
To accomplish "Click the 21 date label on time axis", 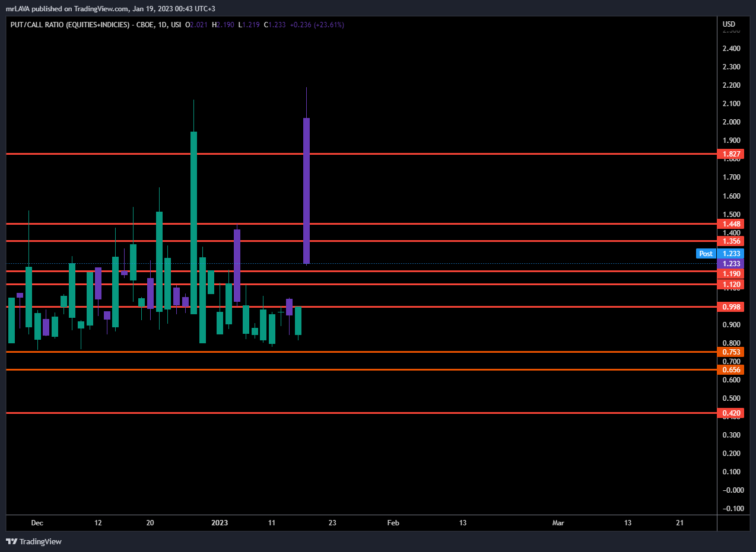I will click(x=680, y=523).
